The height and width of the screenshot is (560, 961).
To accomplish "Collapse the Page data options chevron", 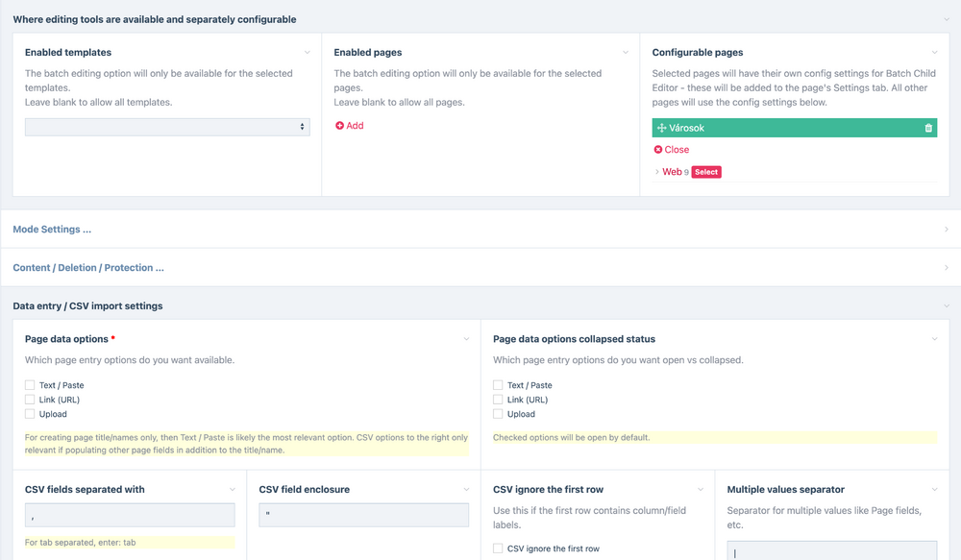I will point(466,339).
